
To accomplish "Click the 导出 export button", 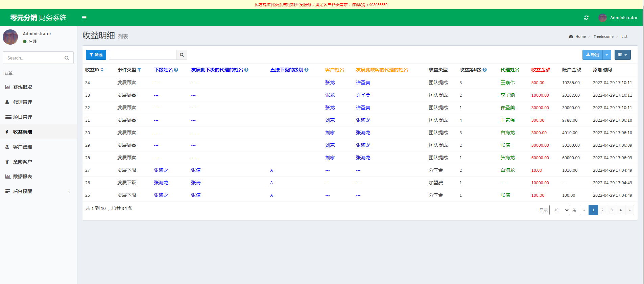I will pos(592,55).
